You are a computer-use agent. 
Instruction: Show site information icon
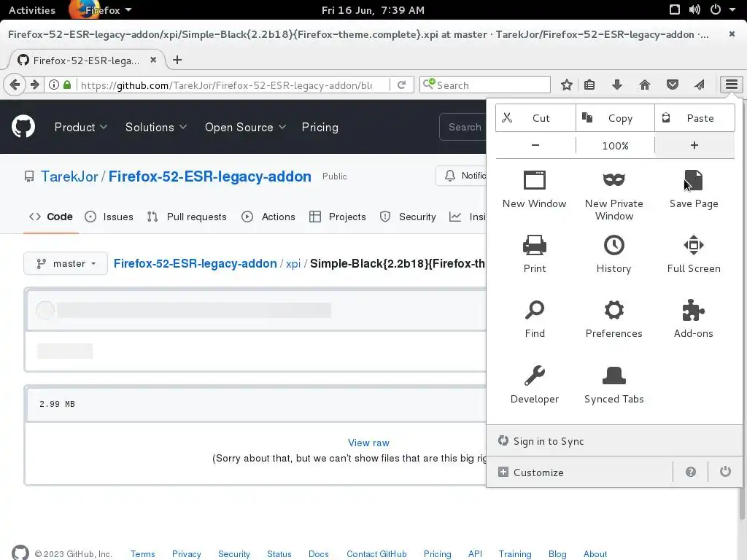54,85
